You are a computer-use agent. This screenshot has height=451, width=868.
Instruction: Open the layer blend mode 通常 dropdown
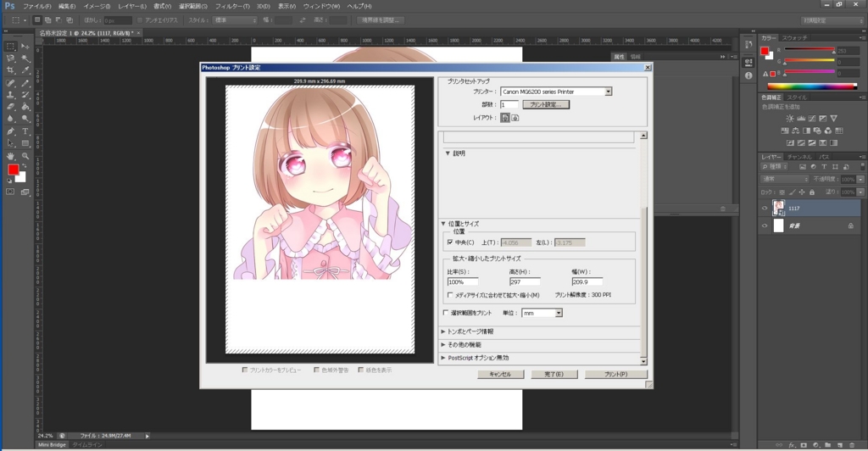pyautogui.click(x=785, y=179)
